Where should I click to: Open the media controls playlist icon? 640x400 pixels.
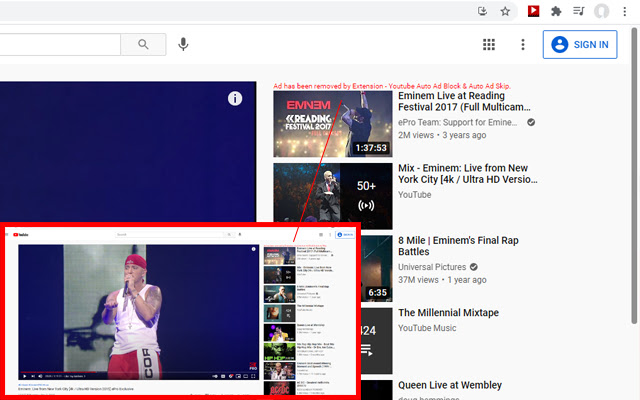tap(578, 12)
